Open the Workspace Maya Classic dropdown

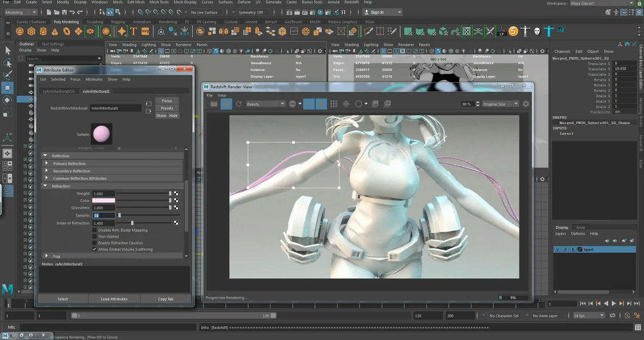[x=602, y=3]
